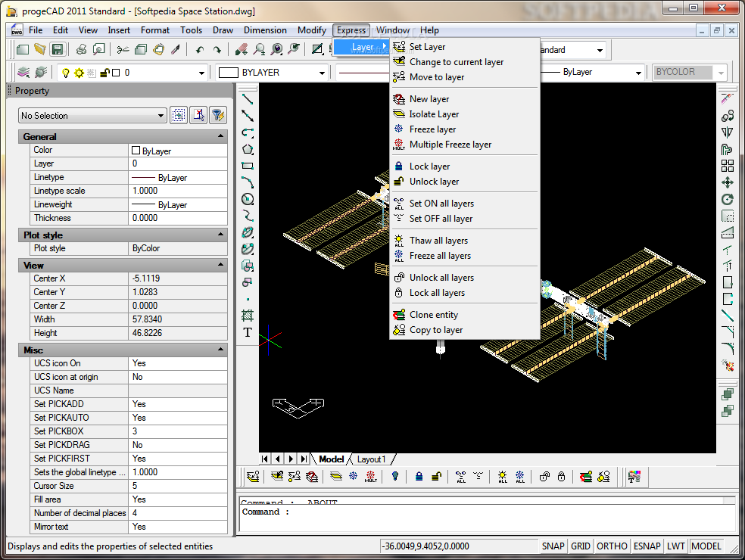Select the Array tool in modify toolbar

[728, 166]
